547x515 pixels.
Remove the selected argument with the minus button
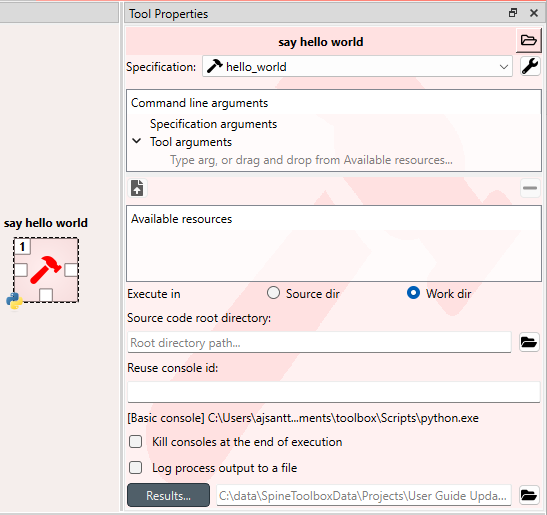point(530,188)
